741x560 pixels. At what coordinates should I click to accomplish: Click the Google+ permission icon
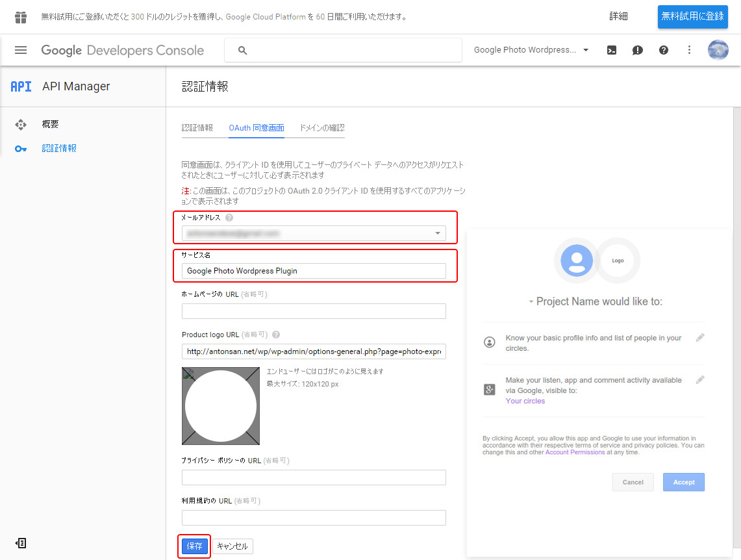490,389
